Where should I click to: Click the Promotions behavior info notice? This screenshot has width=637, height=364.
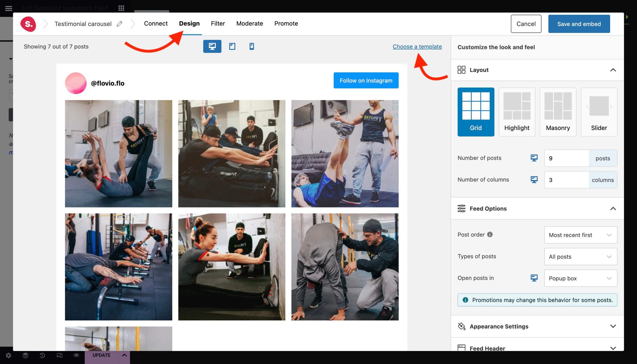537,300
